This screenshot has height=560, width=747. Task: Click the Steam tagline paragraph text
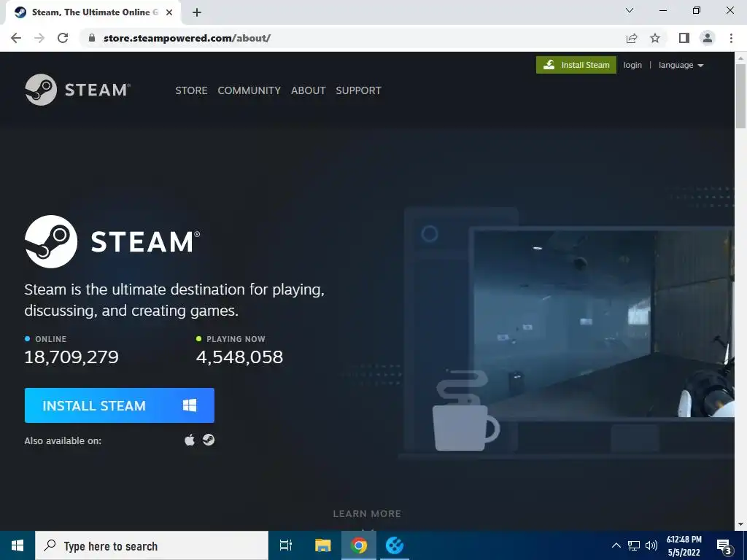click(174, 300)
